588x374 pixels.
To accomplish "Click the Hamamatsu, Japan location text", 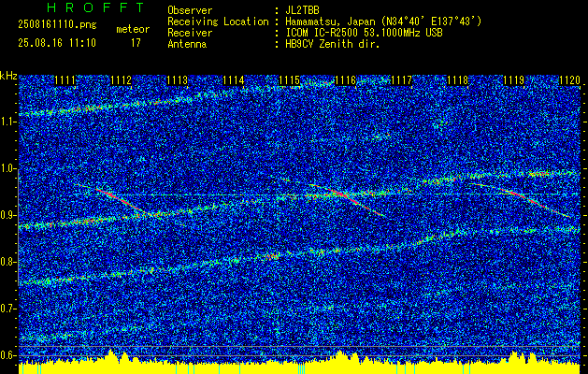I will (383, 22).
